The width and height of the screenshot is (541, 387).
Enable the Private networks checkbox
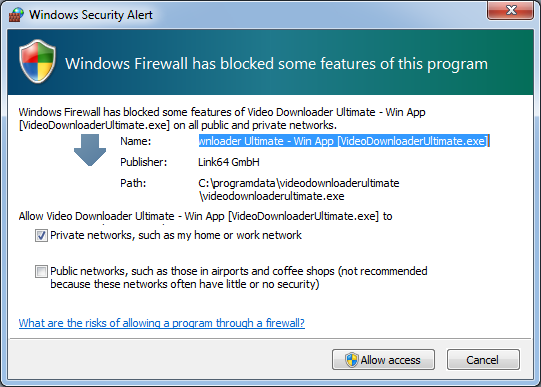[41, 236]
